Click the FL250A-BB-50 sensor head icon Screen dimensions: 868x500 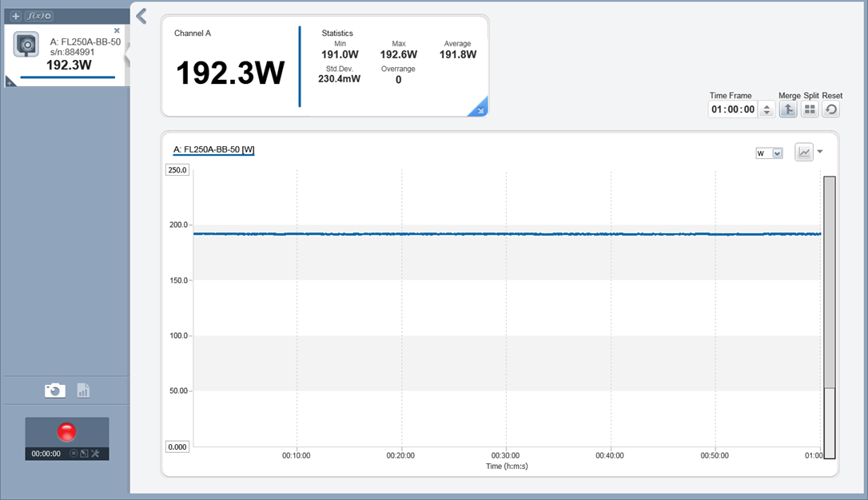26,46
